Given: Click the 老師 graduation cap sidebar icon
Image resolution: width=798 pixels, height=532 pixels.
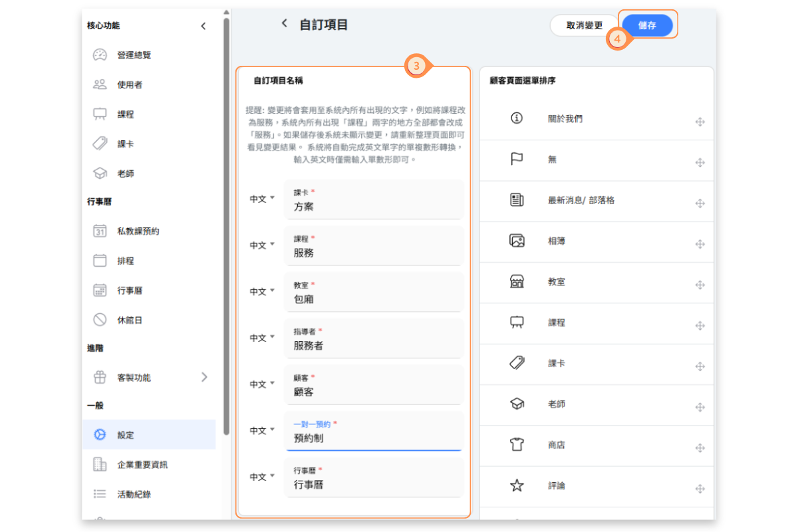Looking at the screenshot, I should pos(100,174).
